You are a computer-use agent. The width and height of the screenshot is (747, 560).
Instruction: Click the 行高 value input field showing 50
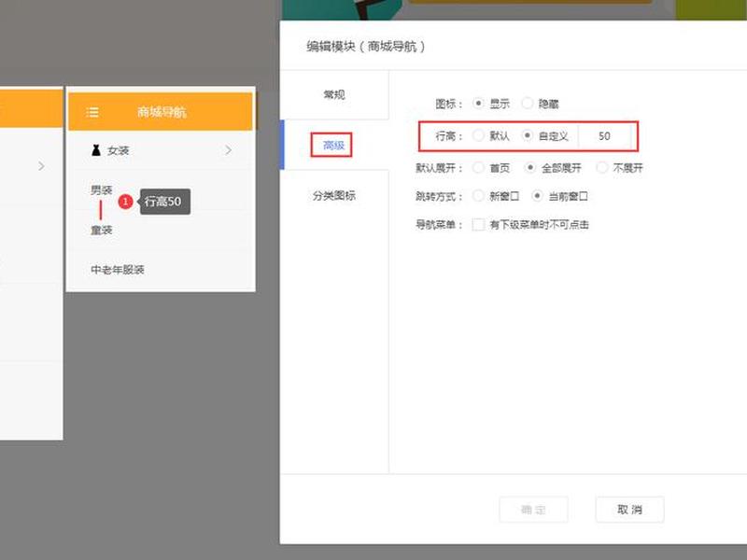[604, 136]
